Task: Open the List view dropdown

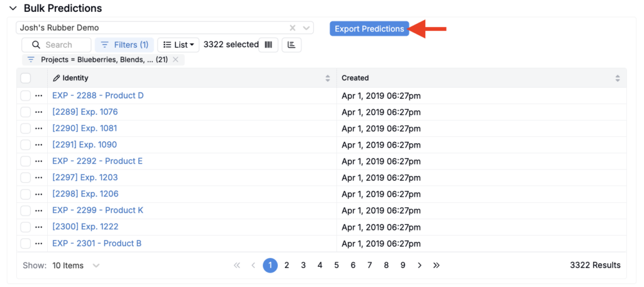Action: point(179,45)
